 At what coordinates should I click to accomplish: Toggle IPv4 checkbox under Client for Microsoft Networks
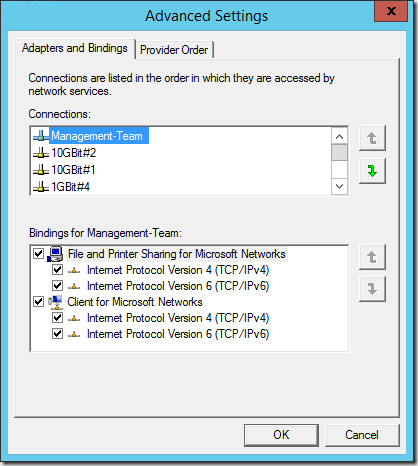point(57,318)
